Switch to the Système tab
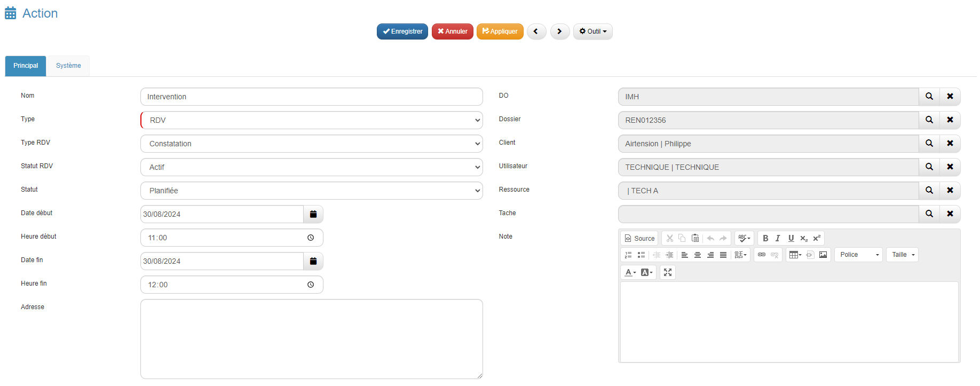 (68, 66)
